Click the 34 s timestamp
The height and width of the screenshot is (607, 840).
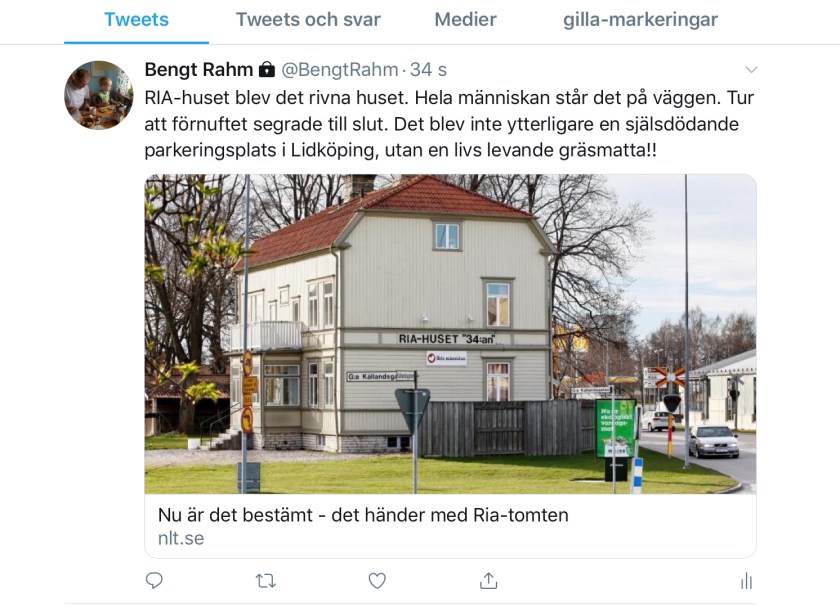(x=428, y=70)
